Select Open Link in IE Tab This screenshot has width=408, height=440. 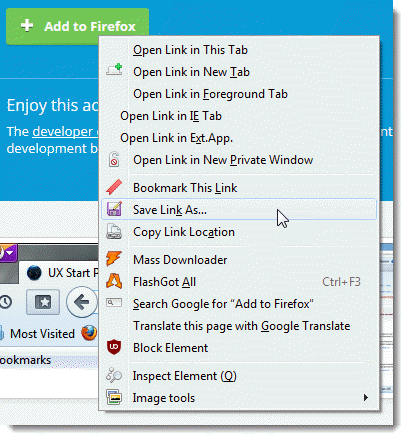pos(239,116)
